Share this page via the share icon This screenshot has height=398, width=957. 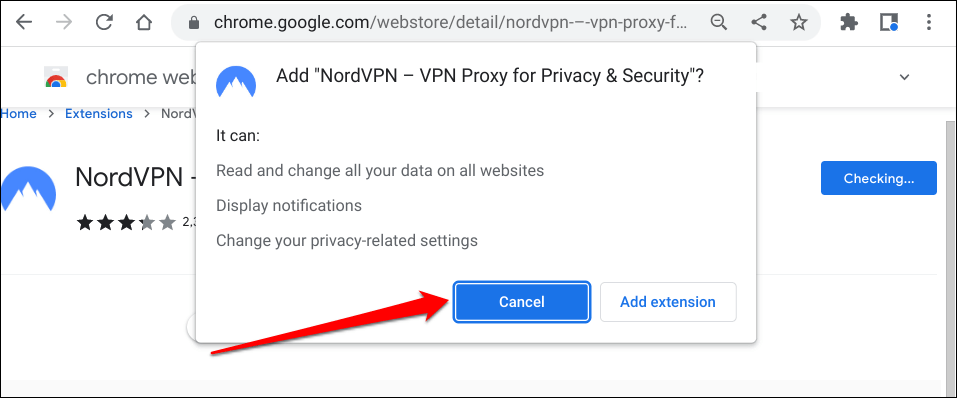759,23
